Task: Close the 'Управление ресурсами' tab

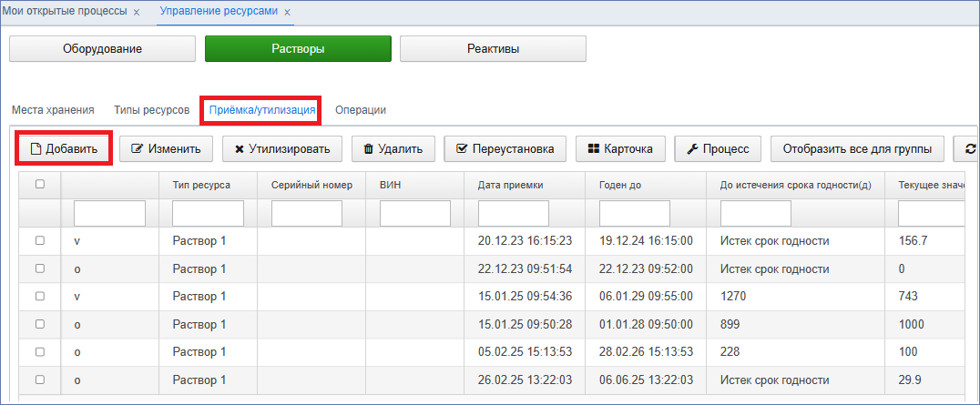Action: [287, 12]
